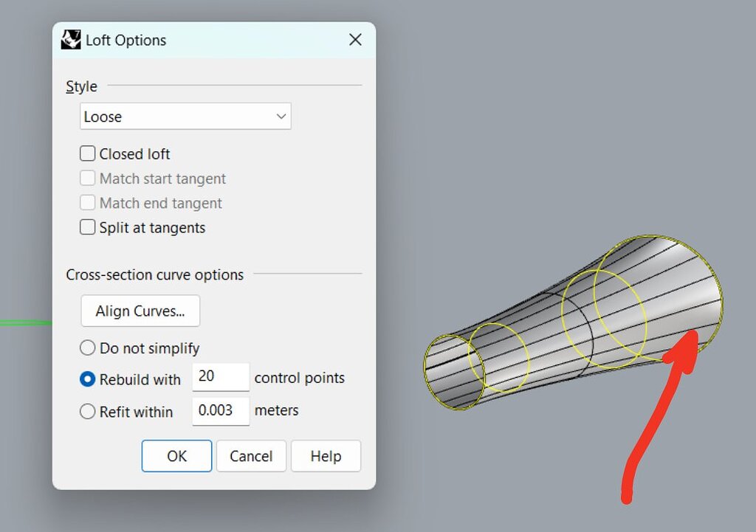Check Match start tangent
This screenshot has height=532, width=756.
87,179
